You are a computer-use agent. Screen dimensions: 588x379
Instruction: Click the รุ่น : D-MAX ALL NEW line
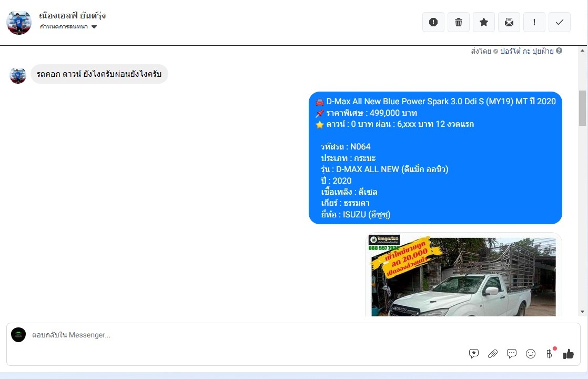(x=385, y=169)
